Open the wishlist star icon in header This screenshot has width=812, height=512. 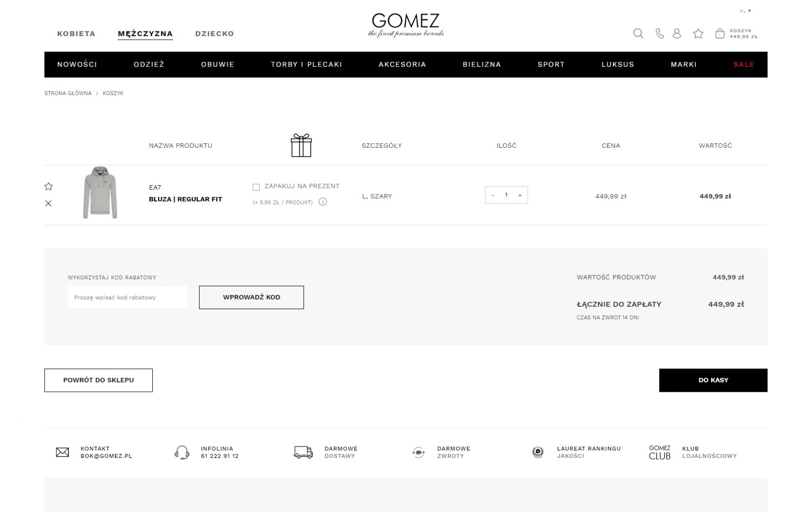(698, 33)
